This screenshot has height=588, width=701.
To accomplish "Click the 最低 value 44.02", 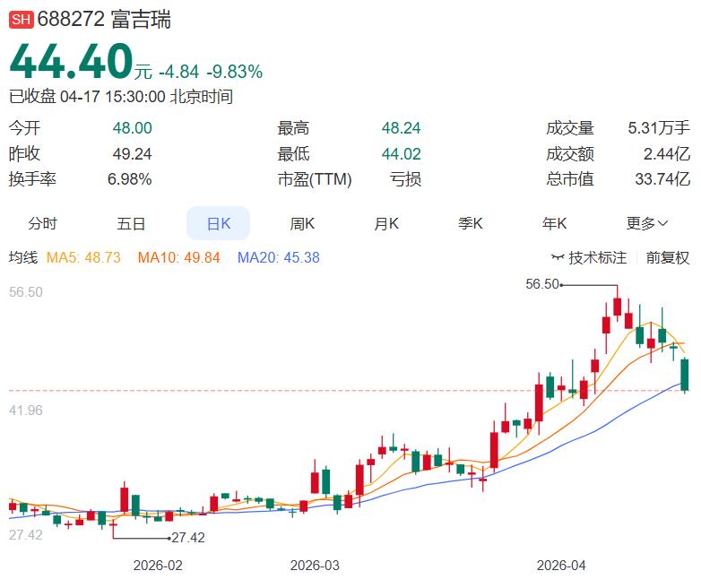I will 401,154.
